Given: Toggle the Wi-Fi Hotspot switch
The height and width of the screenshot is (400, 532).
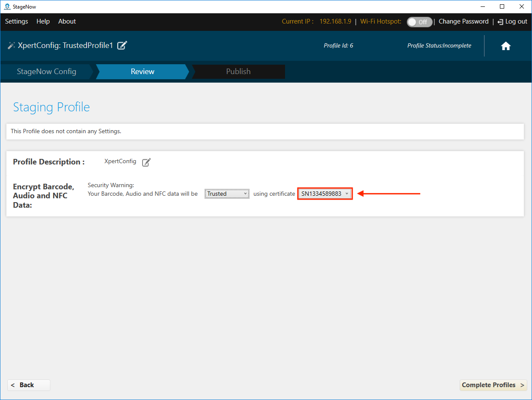Looking at the screenshot, I should (419, 22).
